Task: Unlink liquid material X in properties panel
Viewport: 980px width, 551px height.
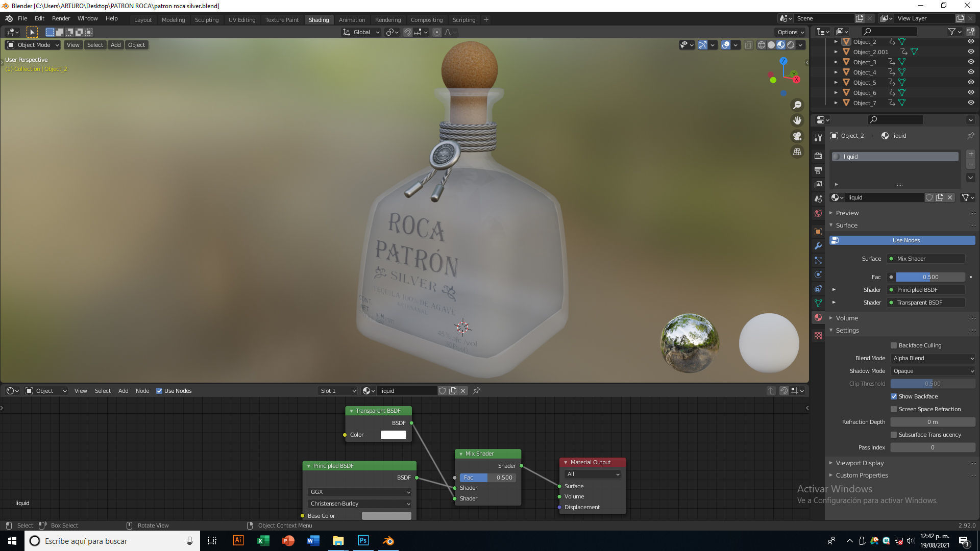Action: pos(950,197)
